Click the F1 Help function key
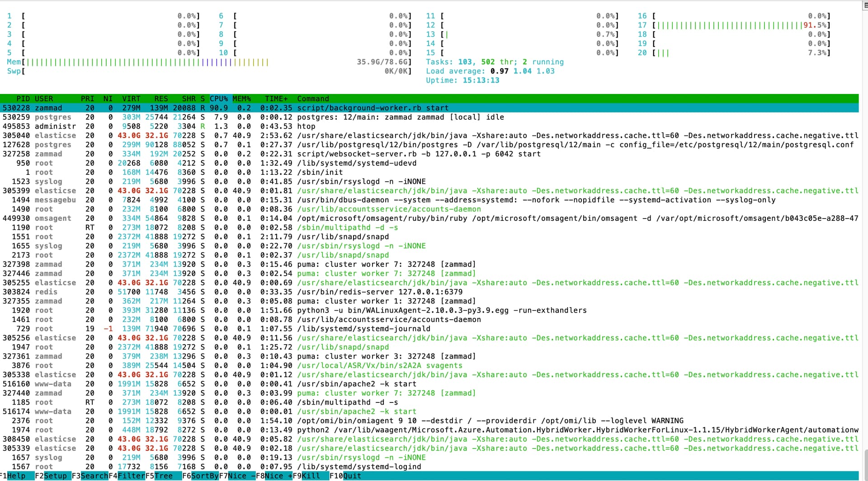Viewport: 868px width, 481px height. coord(17,476)
